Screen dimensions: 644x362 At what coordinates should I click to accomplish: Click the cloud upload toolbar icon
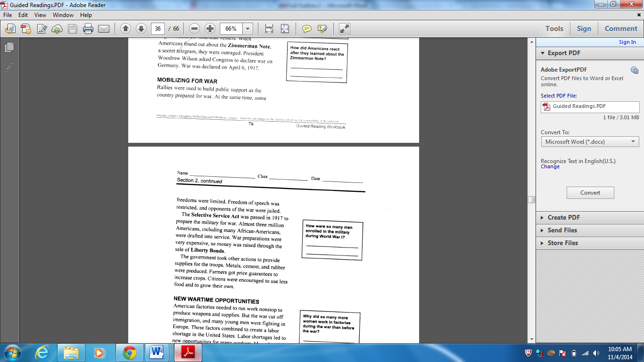pos(57,29)
